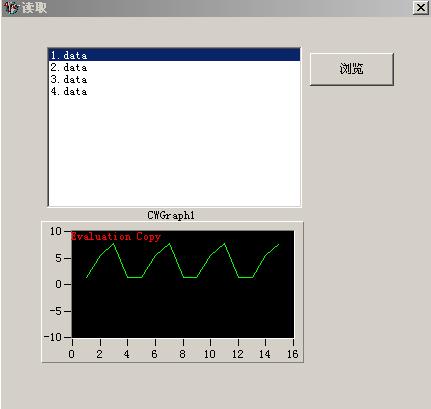The width and height of the screenshot is (431, 409).
Task: Click the X-axis label 0
Action: [x=72, y=354]
